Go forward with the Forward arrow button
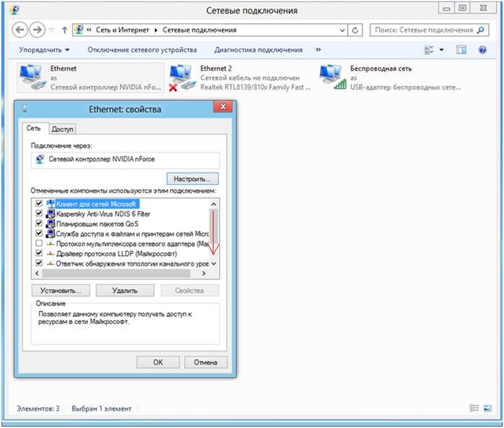Viewport: 504px width, 428px height. point(38,30)
